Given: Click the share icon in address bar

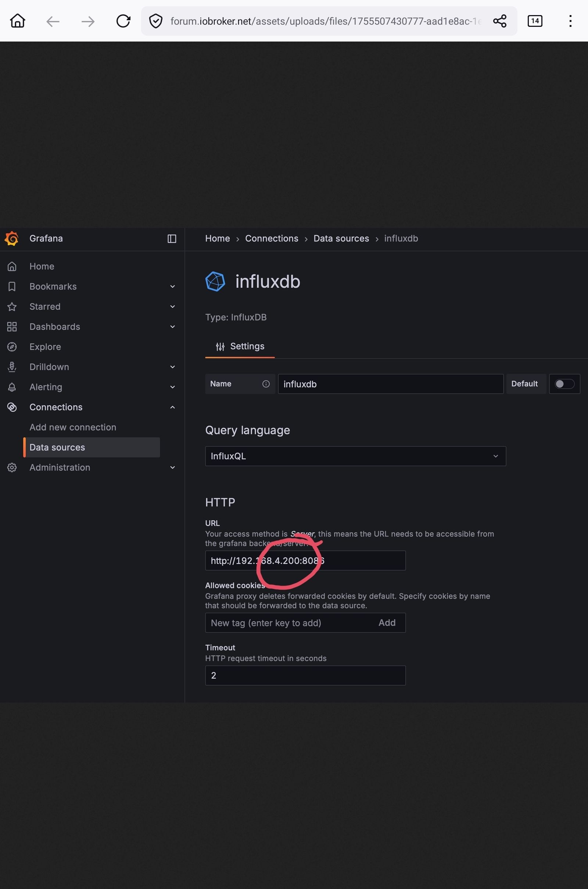Looking at the screenshot, I should [x=499, y=21].
